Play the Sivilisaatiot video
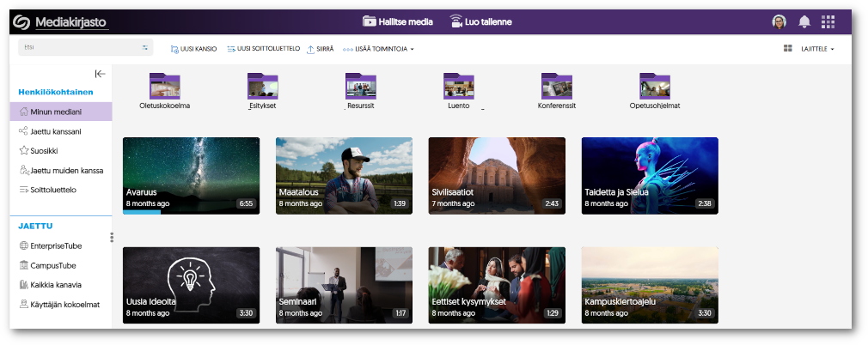This screenshot has height=345, width=868. pos(497,176)
